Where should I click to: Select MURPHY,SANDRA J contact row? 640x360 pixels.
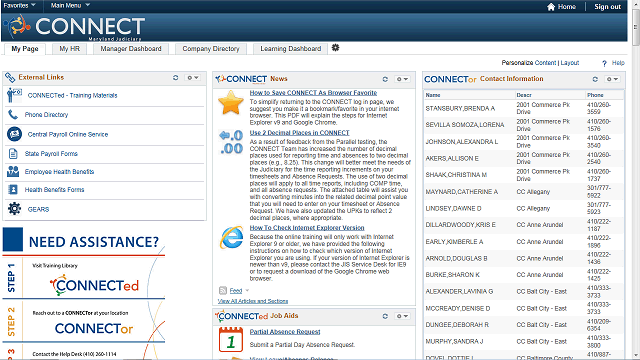524,342
